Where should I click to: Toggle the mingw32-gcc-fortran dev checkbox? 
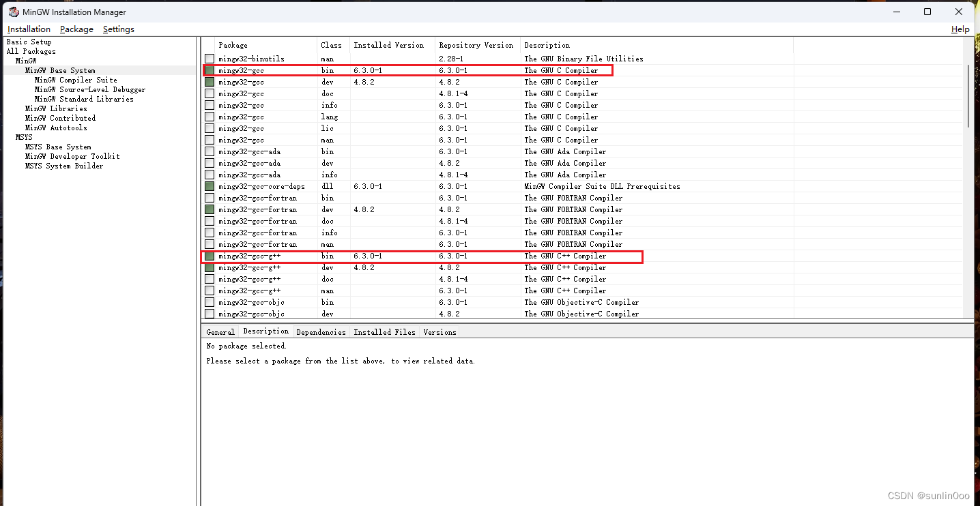point(210,209)
